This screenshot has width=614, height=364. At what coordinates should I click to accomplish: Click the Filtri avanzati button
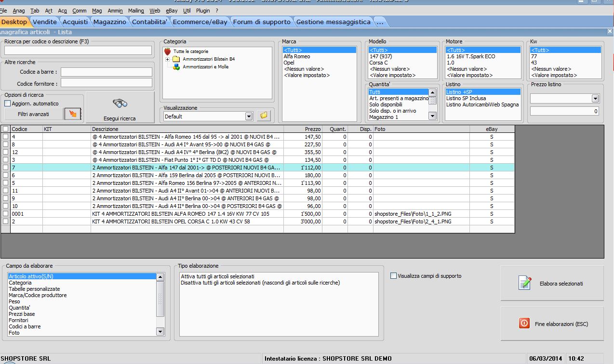click(34, 114)
